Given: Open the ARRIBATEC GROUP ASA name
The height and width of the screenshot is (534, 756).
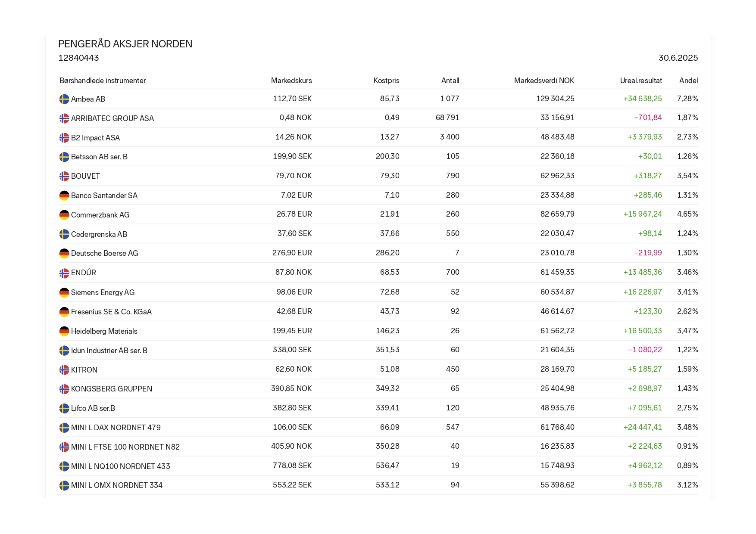Looking at the screenshot, I should click(x=112, y=118).
